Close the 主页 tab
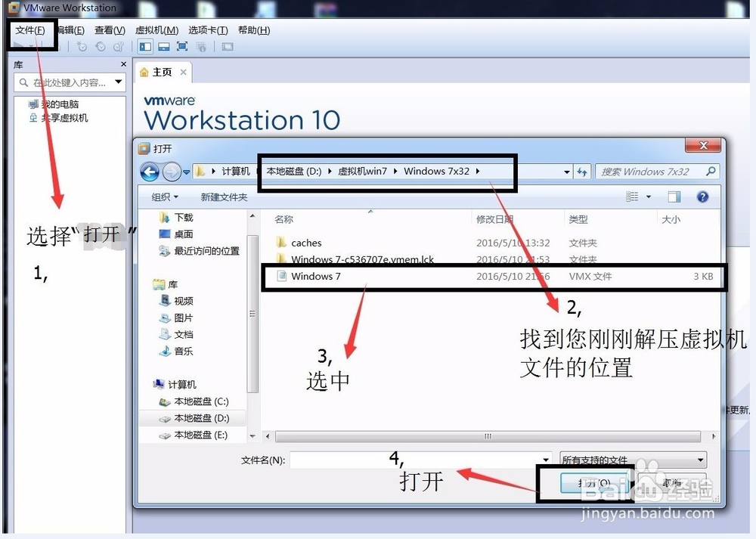Image resolution: width=756 pixels, height=539 pixels. click(x=183, y=73)
